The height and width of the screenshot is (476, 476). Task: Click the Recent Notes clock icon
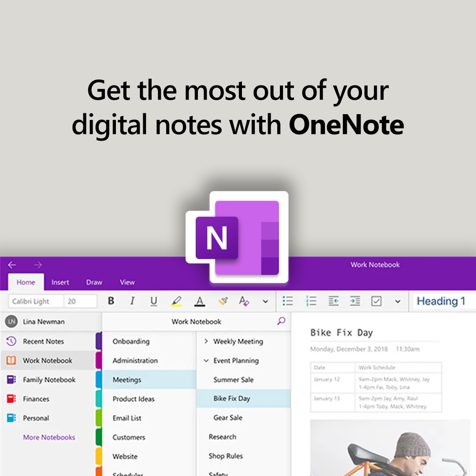tap(11, 341)
